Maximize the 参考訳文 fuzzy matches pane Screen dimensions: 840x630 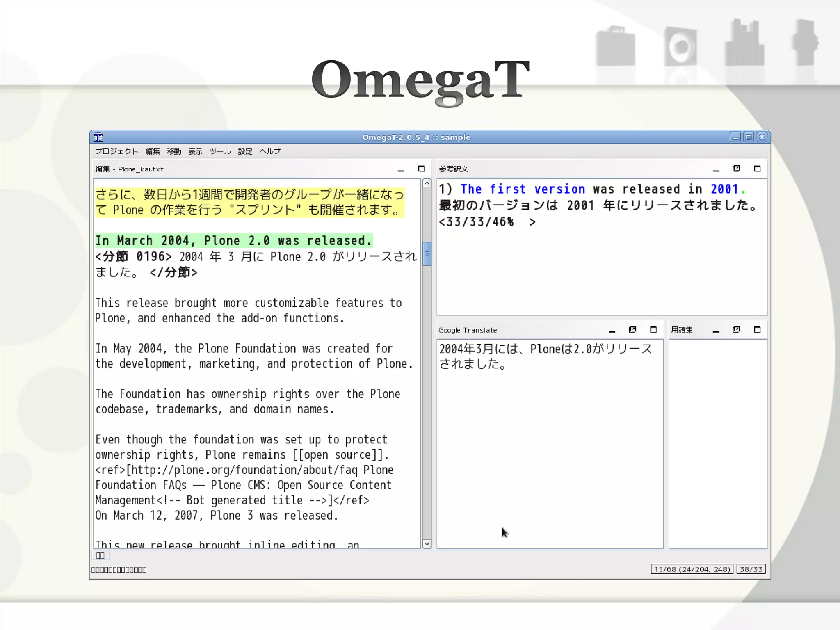[757, 169]
